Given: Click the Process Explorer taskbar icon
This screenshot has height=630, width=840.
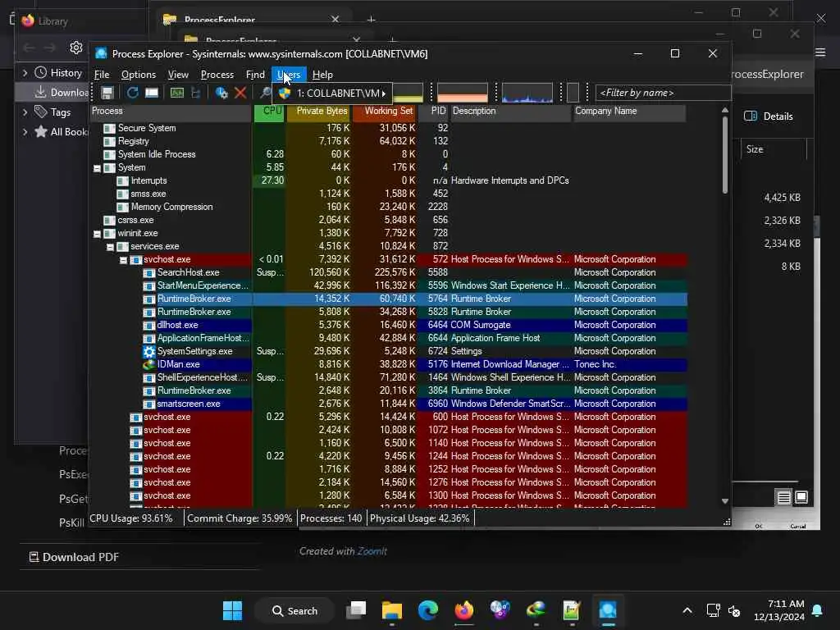Looking at the screenshot, I should pyautogui.click(x=608, y=610).
